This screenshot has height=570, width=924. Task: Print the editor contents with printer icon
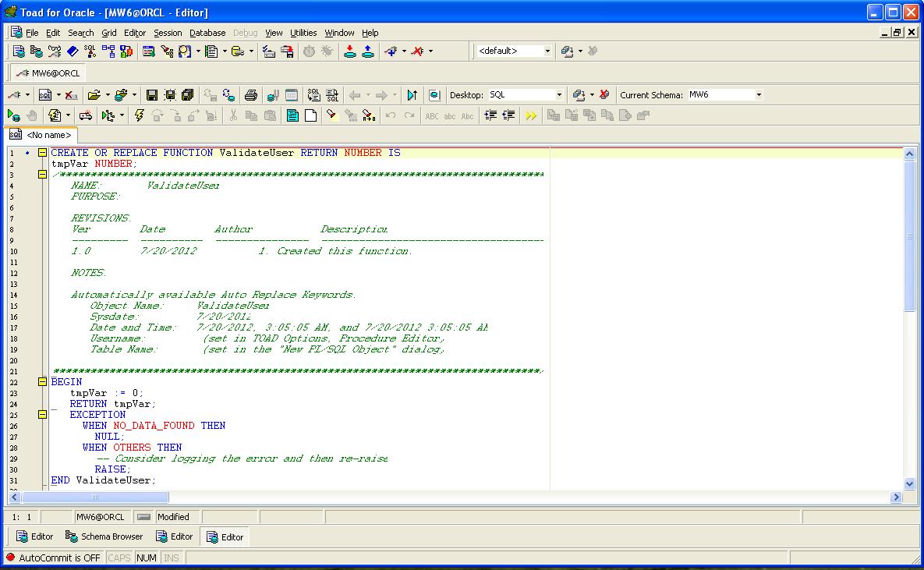(250, 95)
